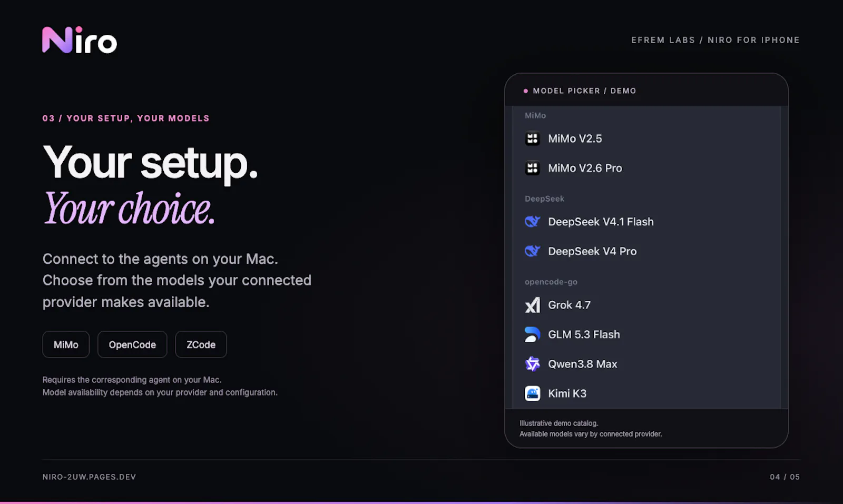Pick DeepSeek V4 Pro model label
Viewport: 843px width, 504px height.
[x=592, y=251]
